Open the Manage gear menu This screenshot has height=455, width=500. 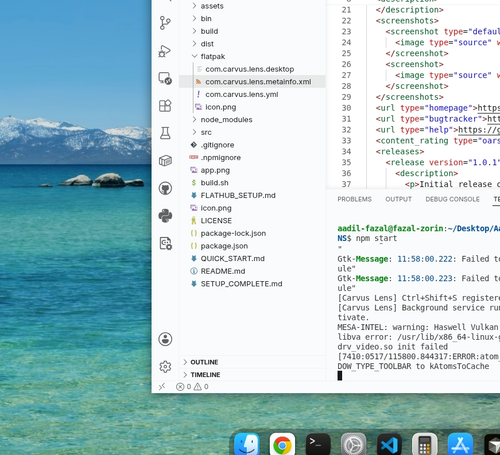tap(165, 367)
